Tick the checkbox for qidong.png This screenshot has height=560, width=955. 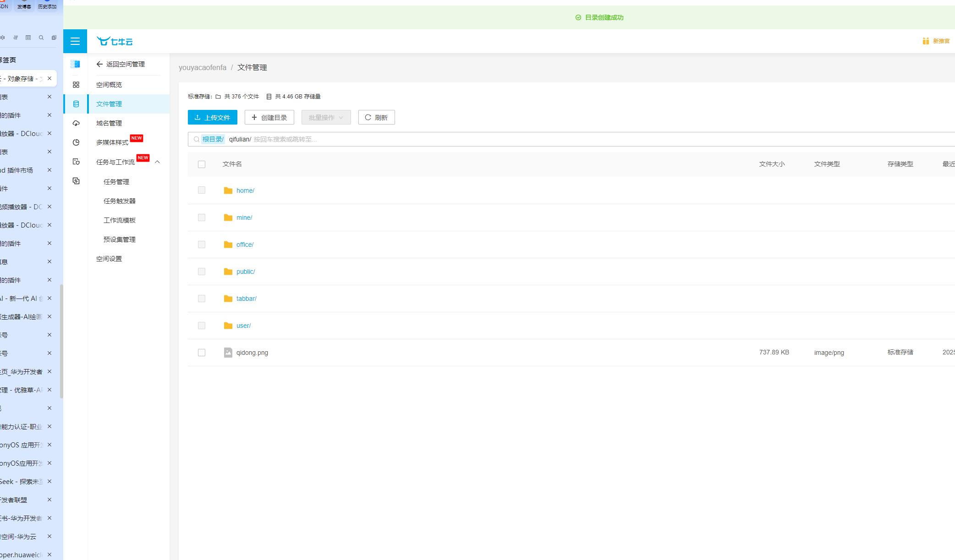[202, 353]
